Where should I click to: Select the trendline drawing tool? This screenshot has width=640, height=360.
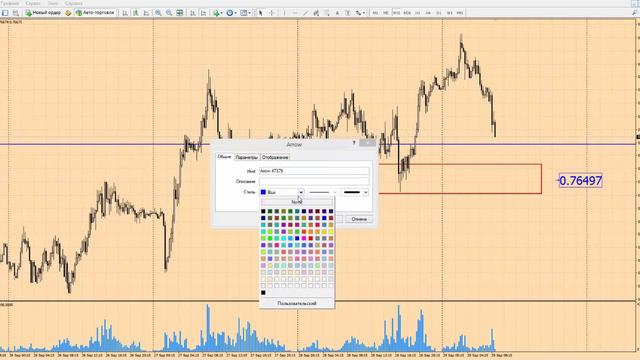point(305,13)
